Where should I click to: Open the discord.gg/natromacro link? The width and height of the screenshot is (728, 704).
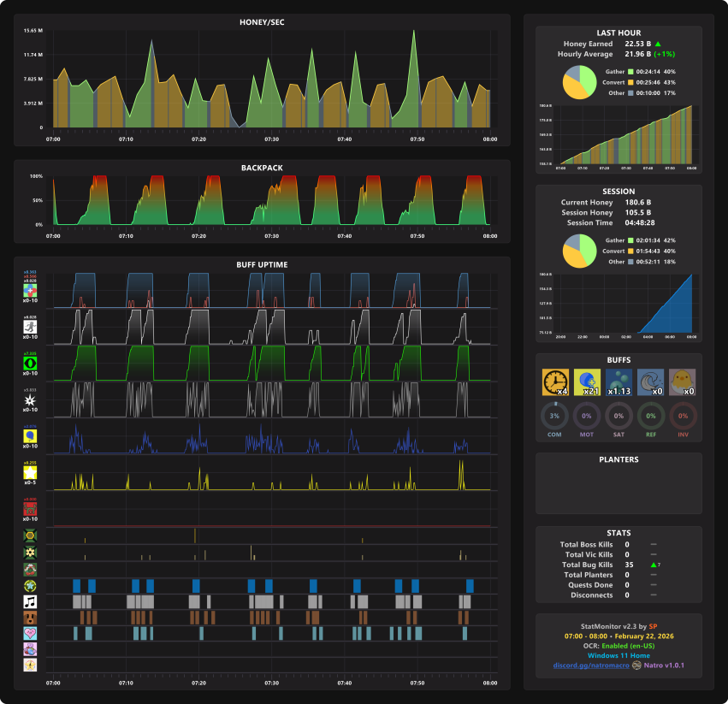click(x=591, y=666)
